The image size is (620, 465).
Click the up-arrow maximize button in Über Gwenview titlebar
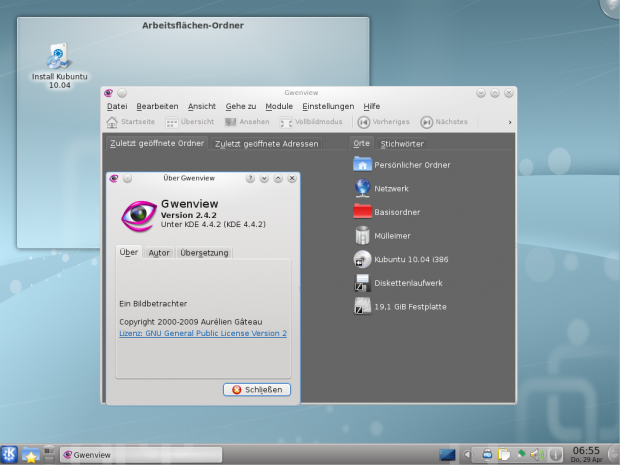(278, 178)
